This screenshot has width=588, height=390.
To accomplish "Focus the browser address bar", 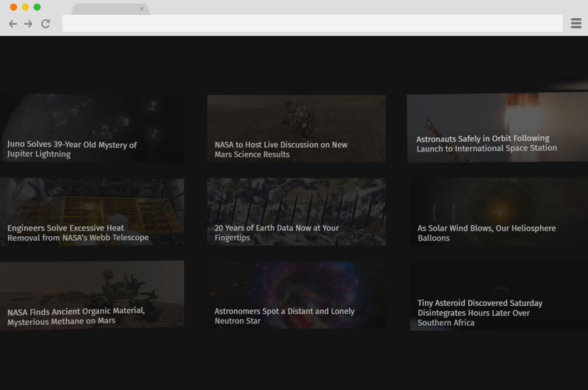I will click(x=312, y=23).
